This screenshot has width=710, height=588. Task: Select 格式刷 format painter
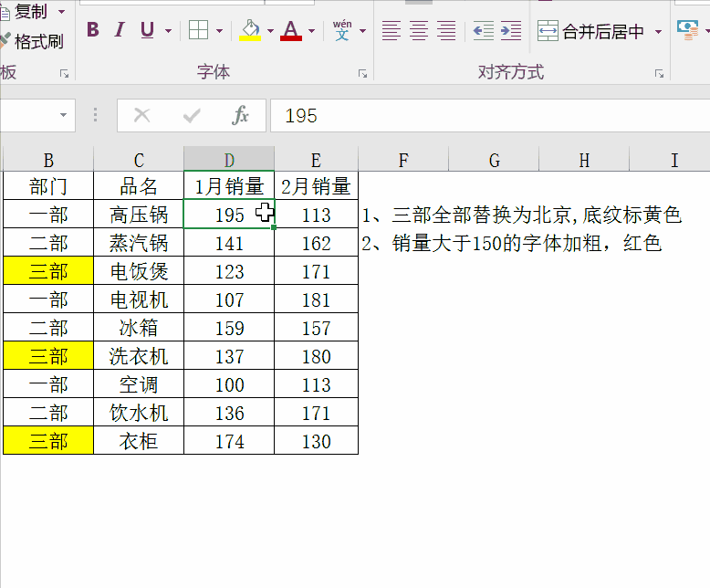[33, 41]
